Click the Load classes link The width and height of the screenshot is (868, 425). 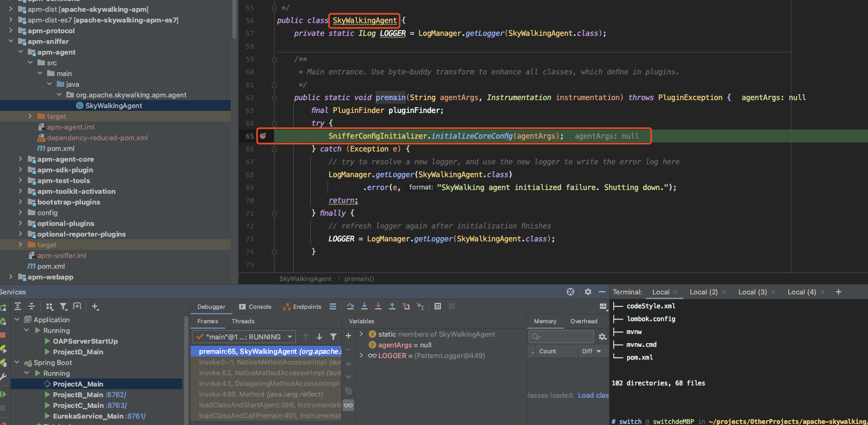[593, 395]
